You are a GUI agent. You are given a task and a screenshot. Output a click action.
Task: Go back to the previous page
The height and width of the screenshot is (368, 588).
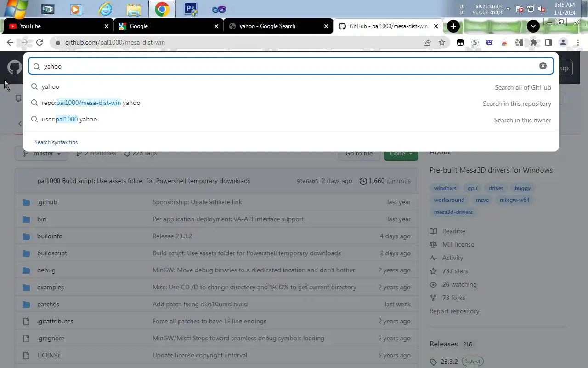(x=10, y=42)
